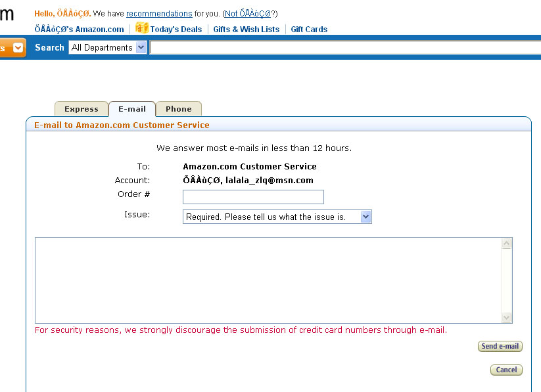Screen dimensions: 541x392
Task: Click inside the large message text area
Action: 268,280
